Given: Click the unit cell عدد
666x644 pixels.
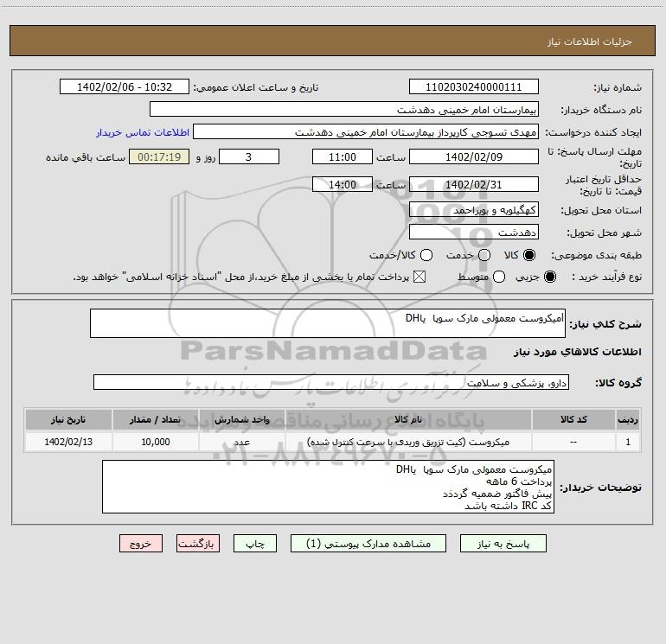Looking at the screenshot, I should pyautogui.click(x=241, y=442).
